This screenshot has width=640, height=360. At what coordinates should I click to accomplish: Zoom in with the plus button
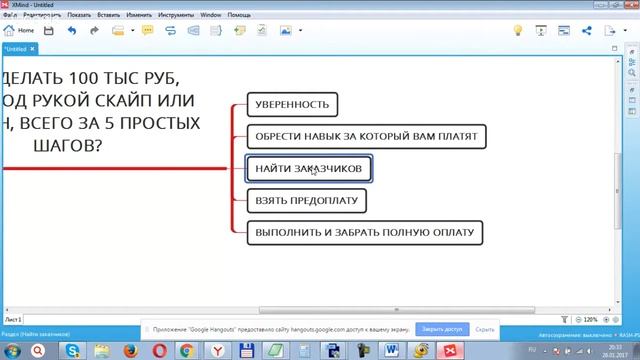pos(606,320)
